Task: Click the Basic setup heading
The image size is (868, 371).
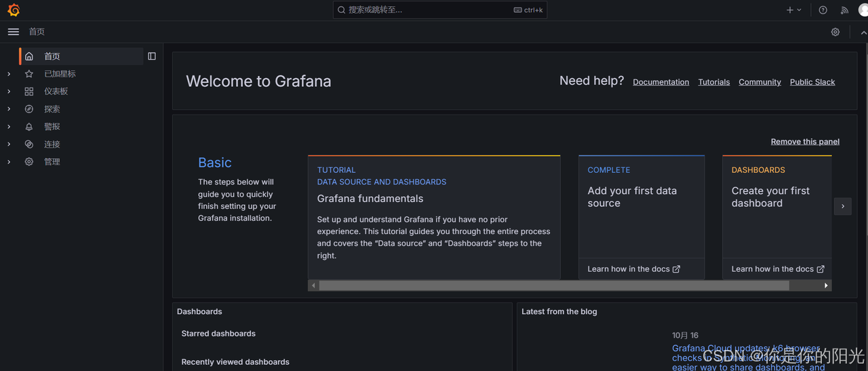Action: coord(214,163)
